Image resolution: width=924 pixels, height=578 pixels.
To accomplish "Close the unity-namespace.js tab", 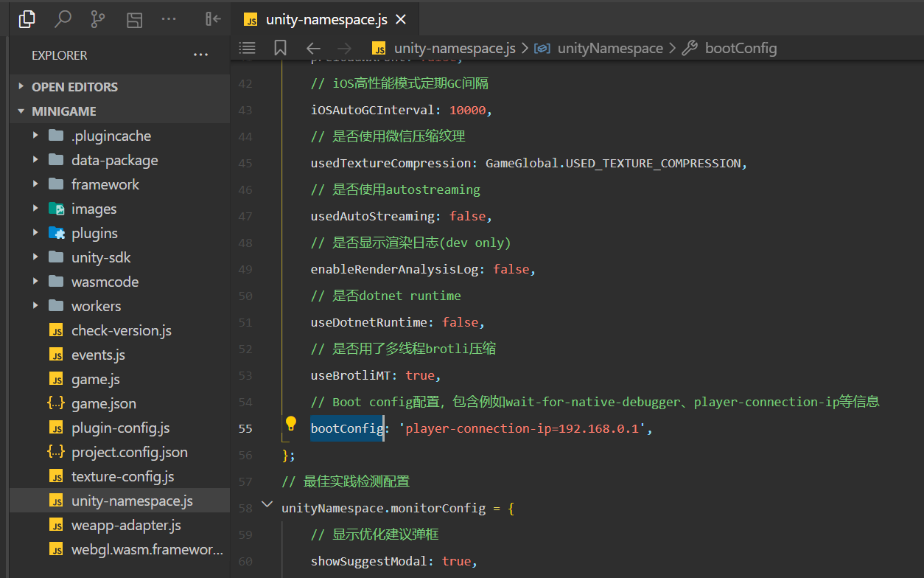I will pos(401,20).
